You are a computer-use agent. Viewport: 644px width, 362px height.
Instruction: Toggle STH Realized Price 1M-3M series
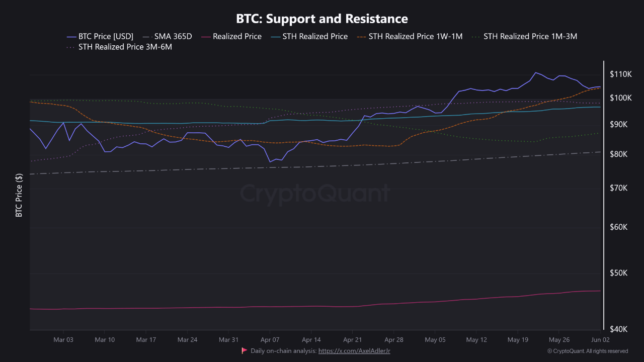point(530,36)
